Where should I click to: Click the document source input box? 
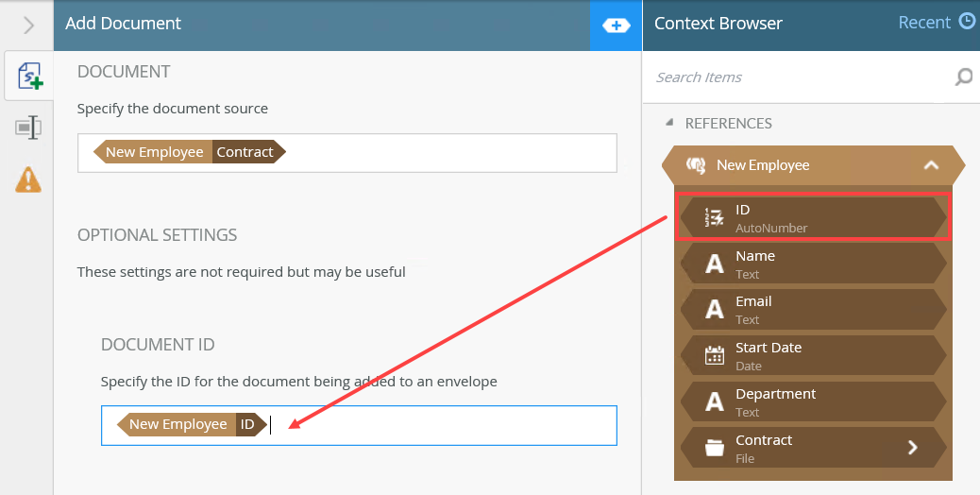tap(347, 152)
